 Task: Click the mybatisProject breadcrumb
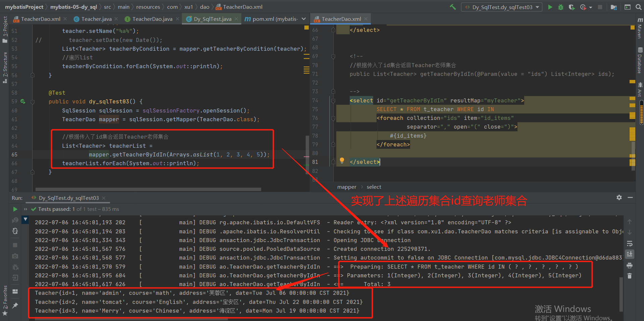pyautogui.click(x=24, y=7)
